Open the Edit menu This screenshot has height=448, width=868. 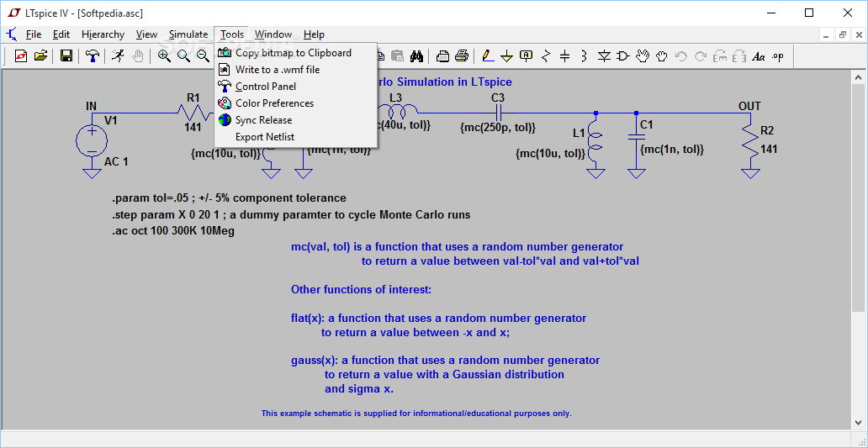click(61, 34)
